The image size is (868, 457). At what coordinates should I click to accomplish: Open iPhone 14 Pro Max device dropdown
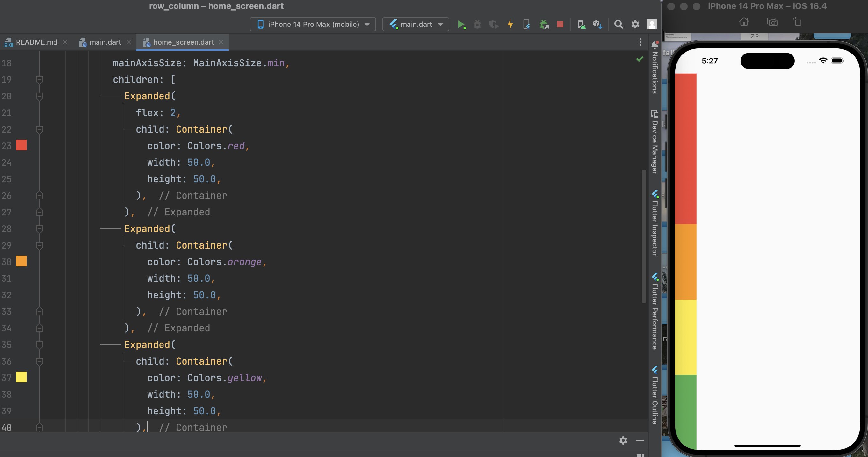tap(313, 24)
